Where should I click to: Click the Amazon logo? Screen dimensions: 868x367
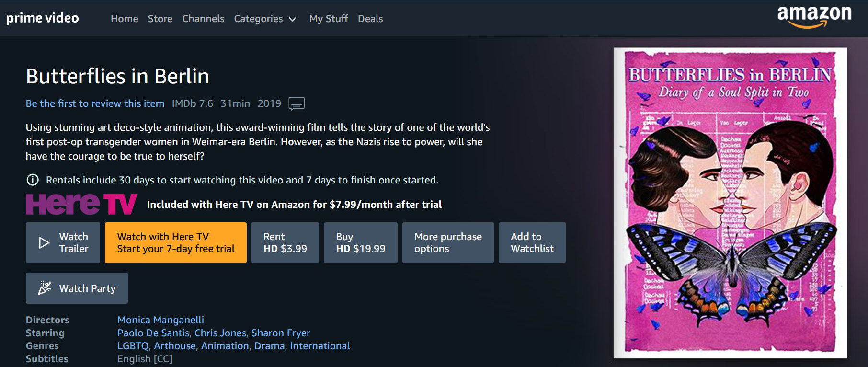pos(814,16)
